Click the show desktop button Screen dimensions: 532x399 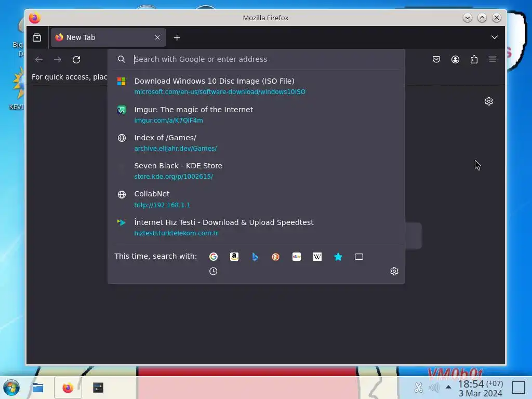click(x=518, y=388)
